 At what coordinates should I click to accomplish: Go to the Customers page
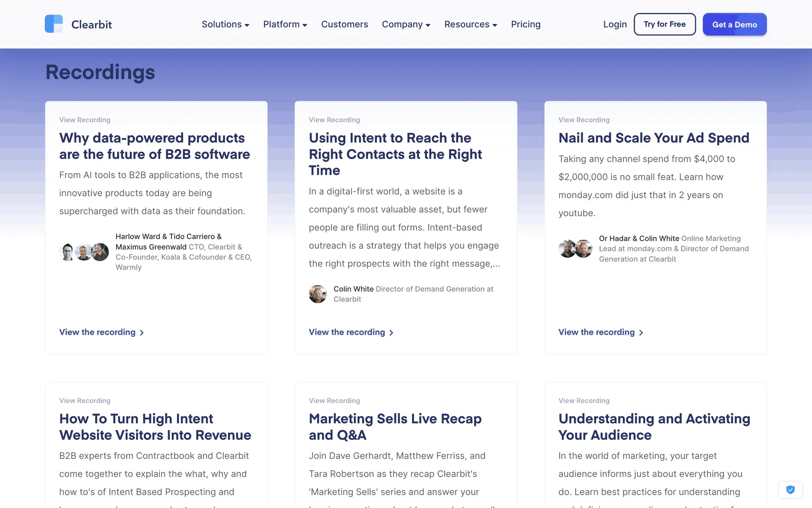click(x=344, y=24)
